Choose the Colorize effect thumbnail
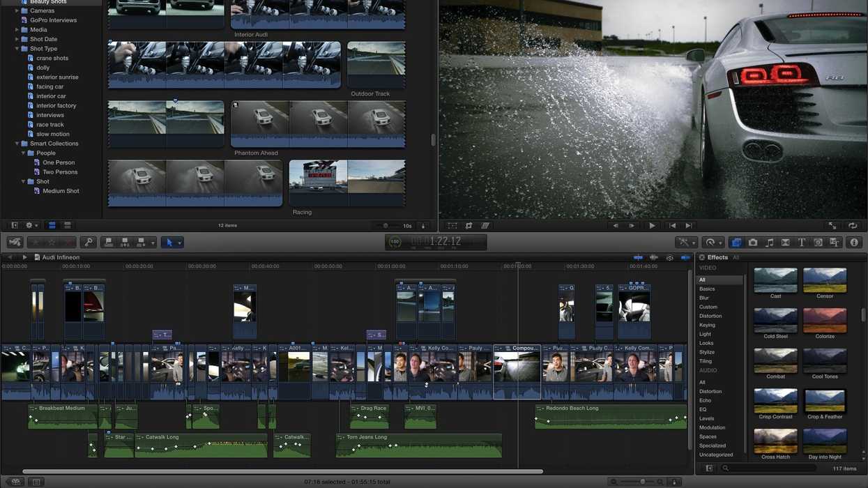868x488 pixels. (x=825, y=320)
